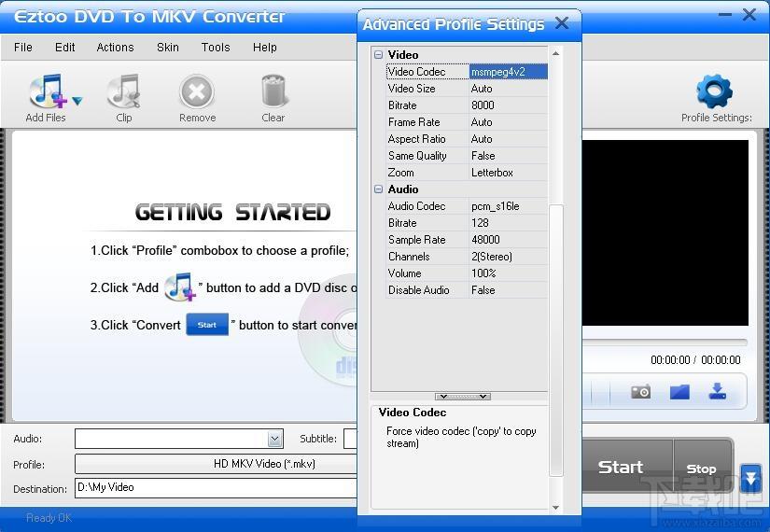Click the Add Files icon
The height and width of the screenshot is (532, 770).
pyautogui.click(x=47, y=92)
